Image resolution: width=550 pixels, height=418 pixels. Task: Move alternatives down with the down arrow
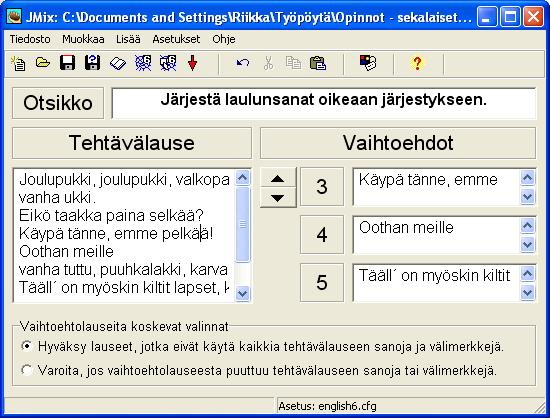pyautogui.click(x=278, y=198)
